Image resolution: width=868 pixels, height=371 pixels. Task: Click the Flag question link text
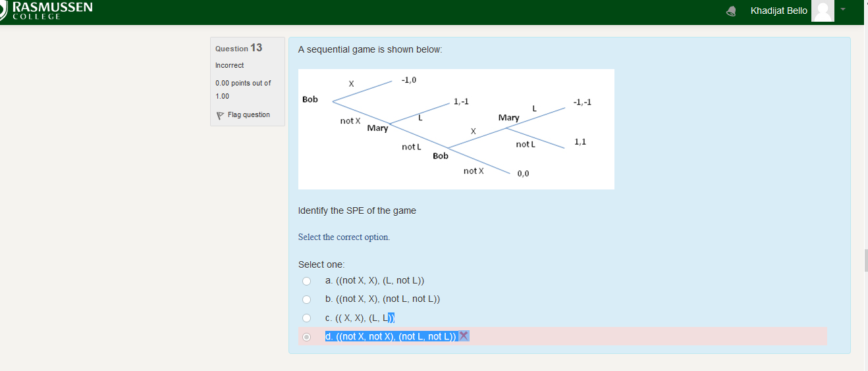[x=248, y=115]
